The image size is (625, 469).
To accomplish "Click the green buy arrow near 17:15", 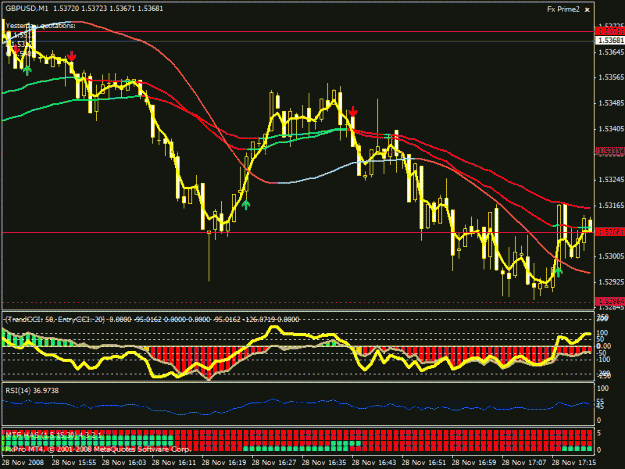I will tap(558, 272).
